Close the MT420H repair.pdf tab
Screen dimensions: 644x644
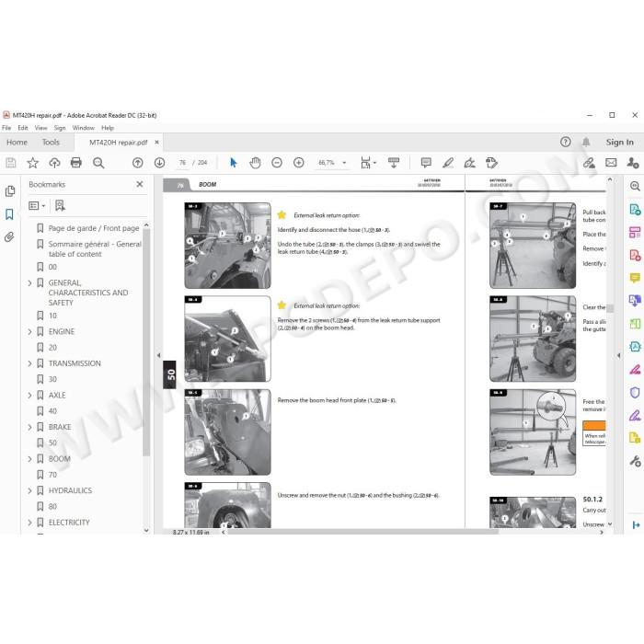156,142
